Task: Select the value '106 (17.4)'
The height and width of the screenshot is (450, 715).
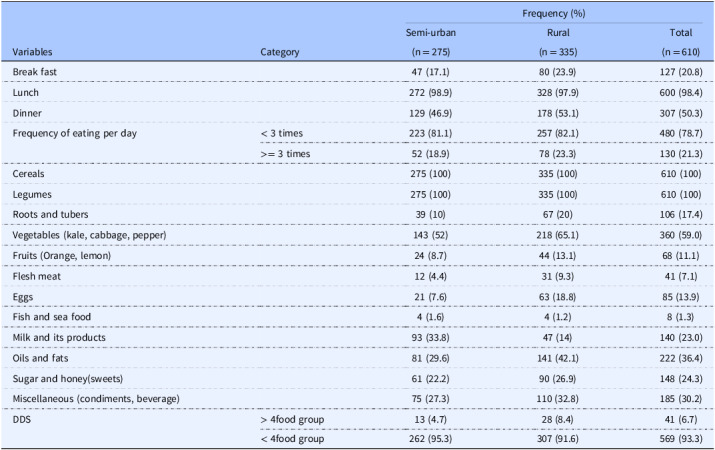Action: [681, 215]
